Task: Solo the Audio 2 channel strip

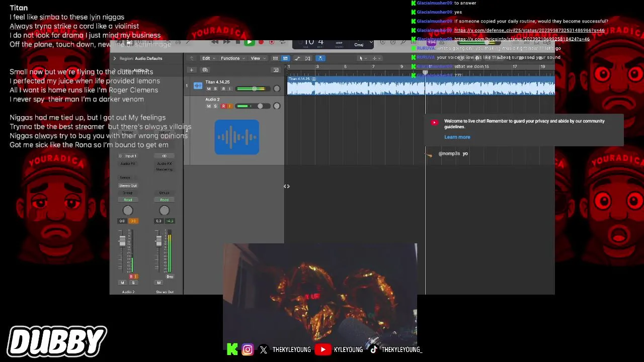Action: tap(133, 283)
